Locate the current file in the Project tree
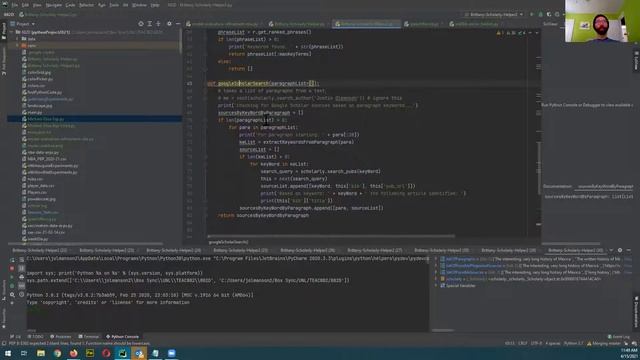The width and height of the screenshot is (640, 360). [x=141, y=24]
